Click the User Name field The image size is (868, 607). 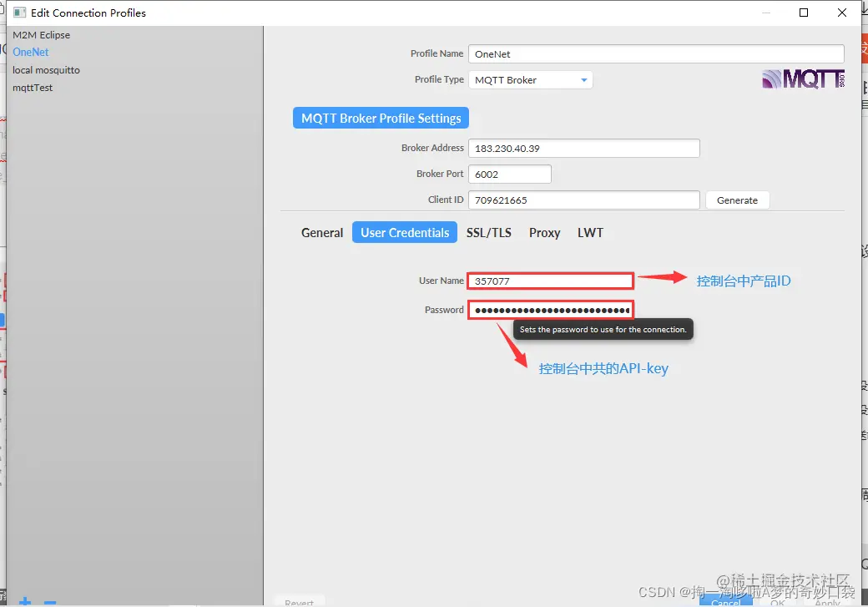point(551,281)
